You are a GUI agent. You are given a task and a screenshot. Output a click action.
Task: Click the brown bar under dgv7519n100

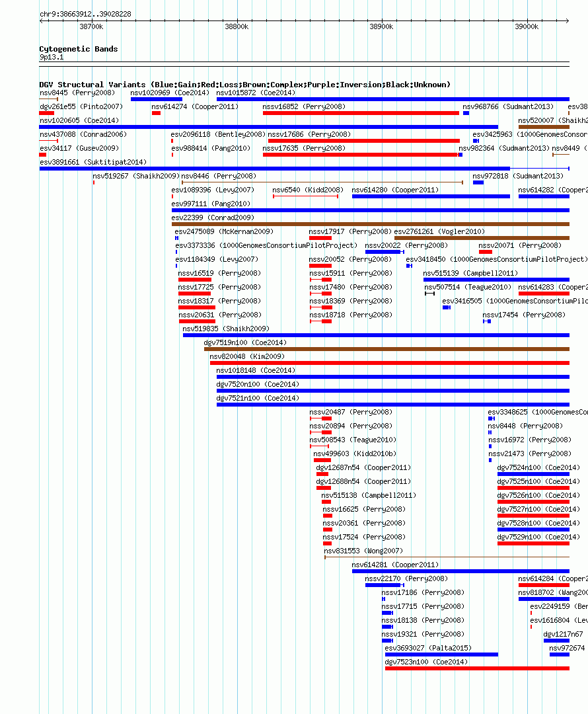387,349
